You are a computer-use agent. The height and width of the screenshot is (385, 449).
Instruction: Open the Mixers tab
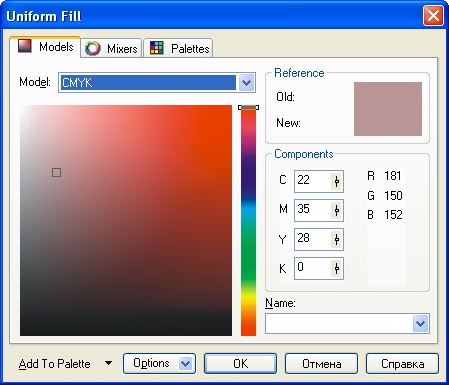[x=111, y=48]
